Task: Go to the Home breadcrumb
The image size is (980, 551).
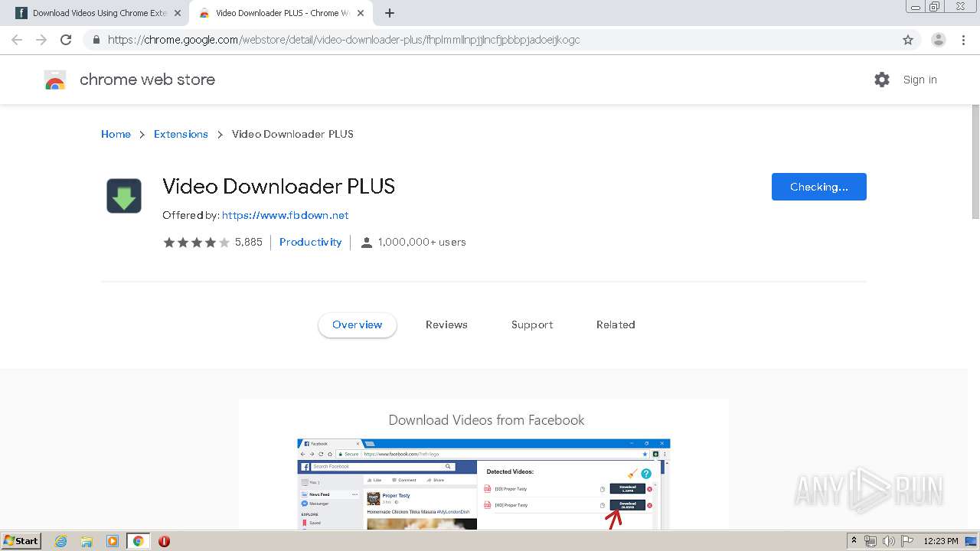Action: tap(116, 134)
